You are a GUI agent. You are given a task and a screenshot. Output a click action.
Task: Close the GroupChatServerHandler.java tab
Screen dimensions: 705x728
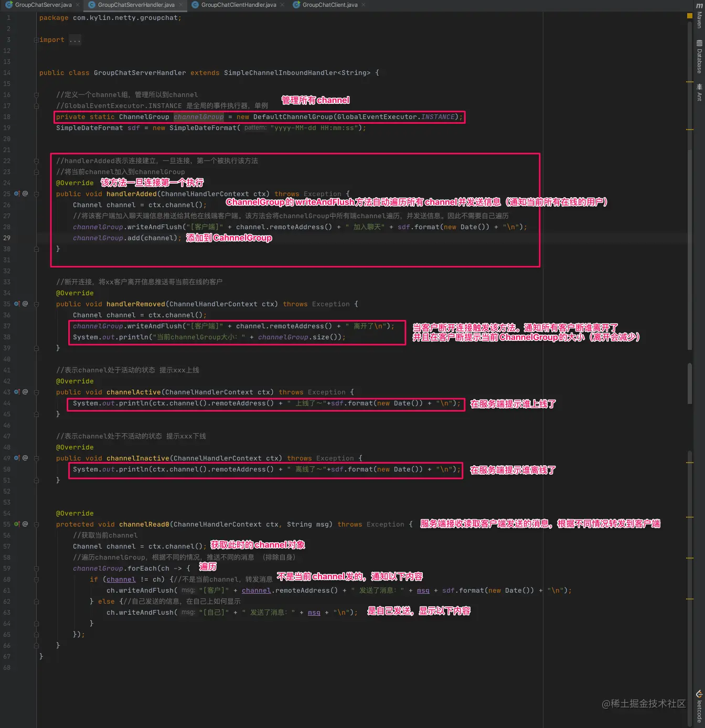point(181,5)
